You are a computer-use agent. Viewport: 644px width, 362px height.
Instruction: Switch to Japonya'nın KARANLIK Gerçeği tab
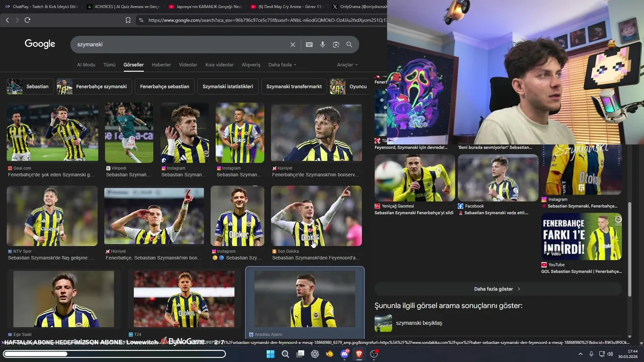(x=205, y=7)
